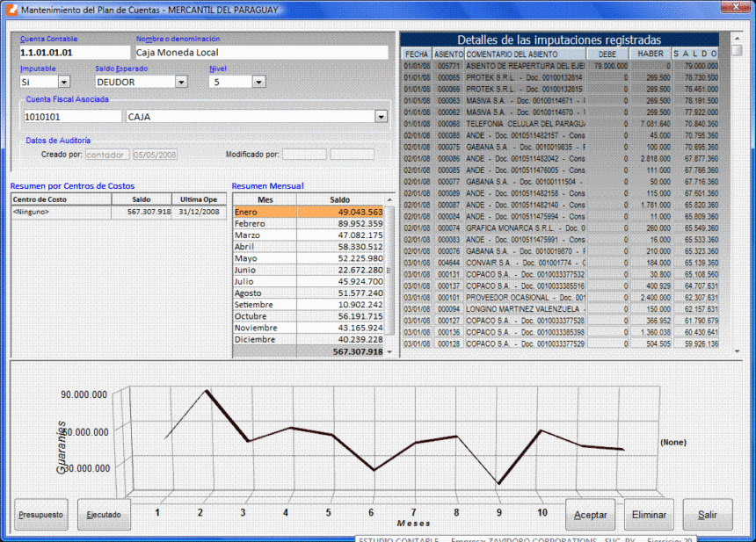
Task: Click the Cuenta Contable input field
Action: click(74, 53)
